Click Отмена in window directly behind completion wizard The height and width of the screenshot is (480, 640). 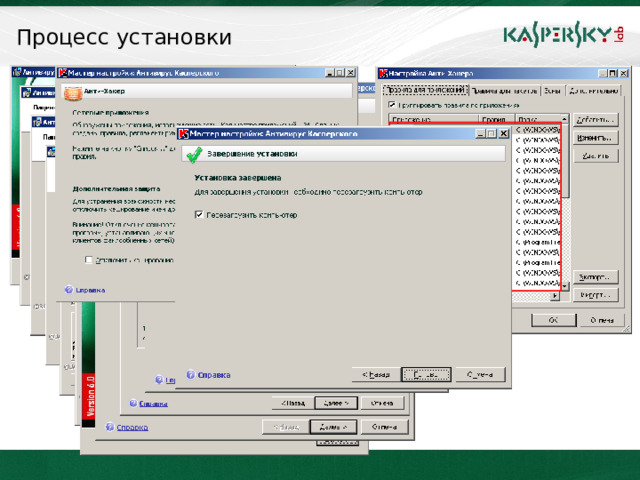coord(382,403)
